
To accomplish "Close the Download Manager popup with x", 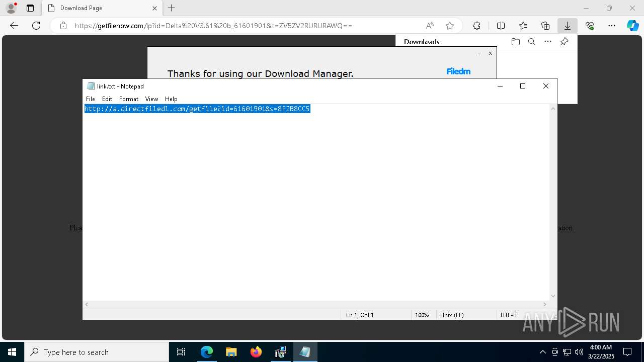I will click(x=490, y=53).
